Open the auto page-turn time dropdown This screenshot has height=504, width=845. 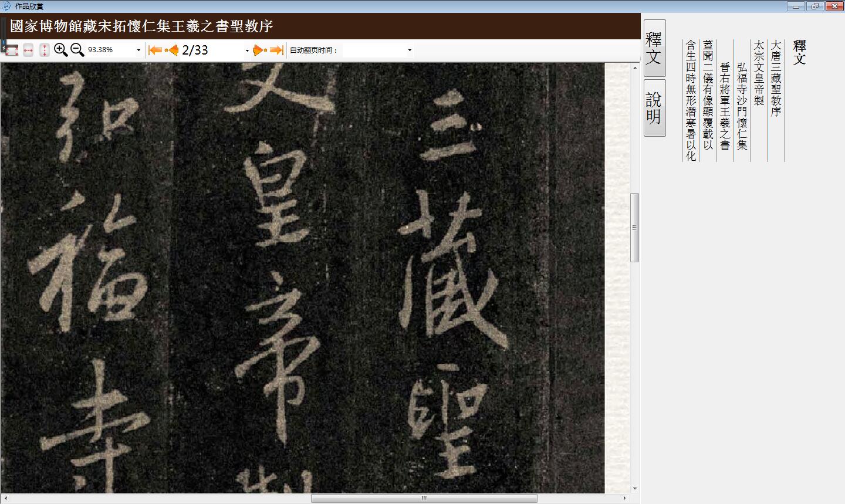pos(410,50)
